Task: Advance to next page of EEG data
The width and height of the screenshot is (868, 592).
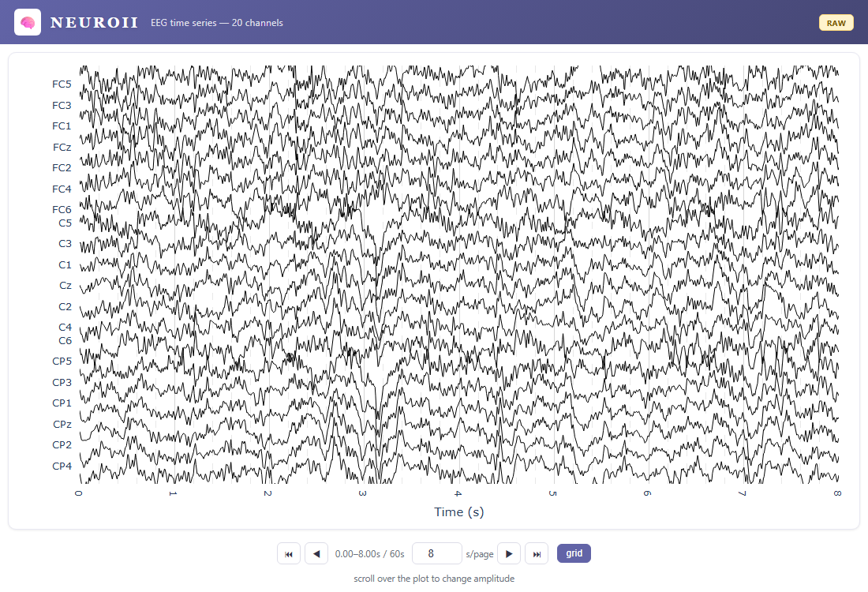Action: [x=509, y=554]
